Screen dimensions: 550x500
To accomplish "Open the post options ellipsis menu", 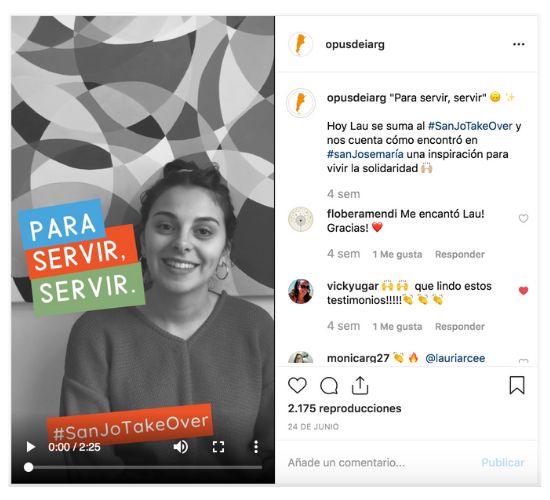I will click(x=518, y=44).
